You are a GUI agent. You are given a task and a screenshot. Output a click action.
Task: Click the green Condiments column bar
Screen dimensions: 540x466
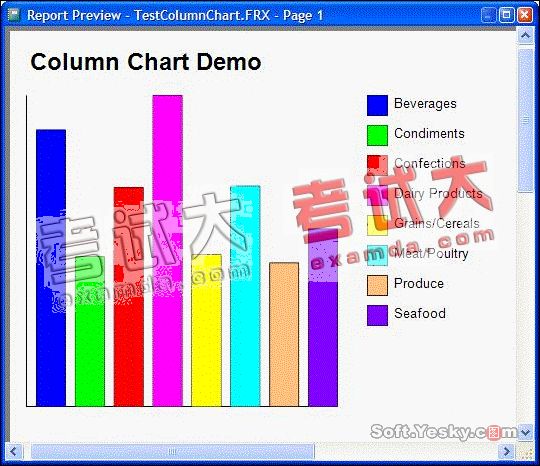click(x=90, y=331)
